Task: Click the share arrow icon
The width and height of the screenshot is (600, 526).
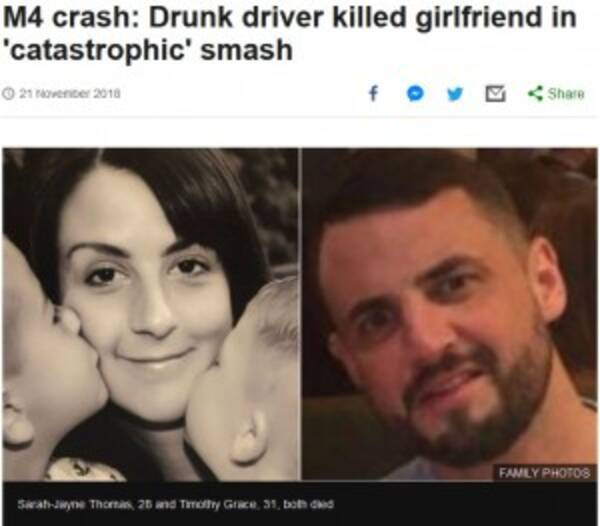Action: (535, 93)
